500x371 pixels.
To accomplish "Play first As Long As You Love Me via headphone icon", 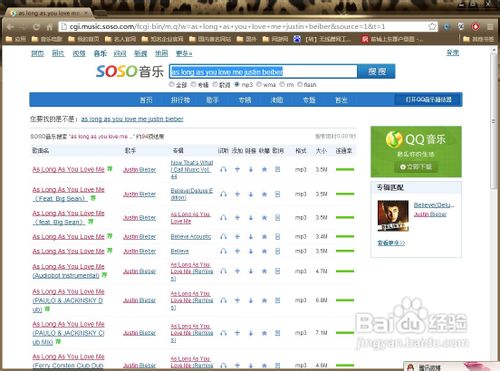I will (223, 169).
